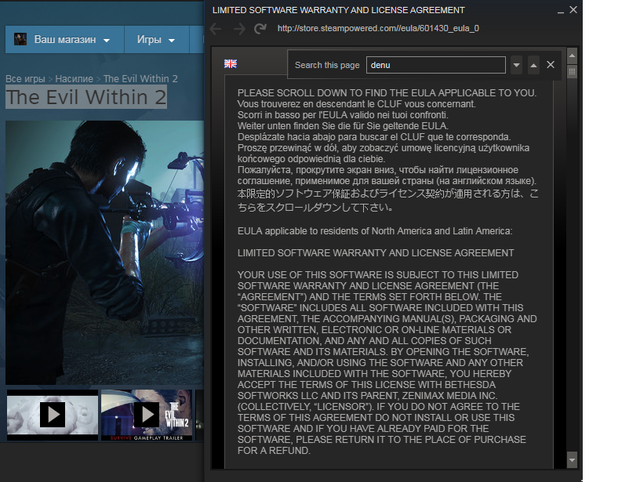Click the scrollbar down arrow
The width and height of the screenshot is (640, 482).
pyautogui.click(x=572, y=460)
